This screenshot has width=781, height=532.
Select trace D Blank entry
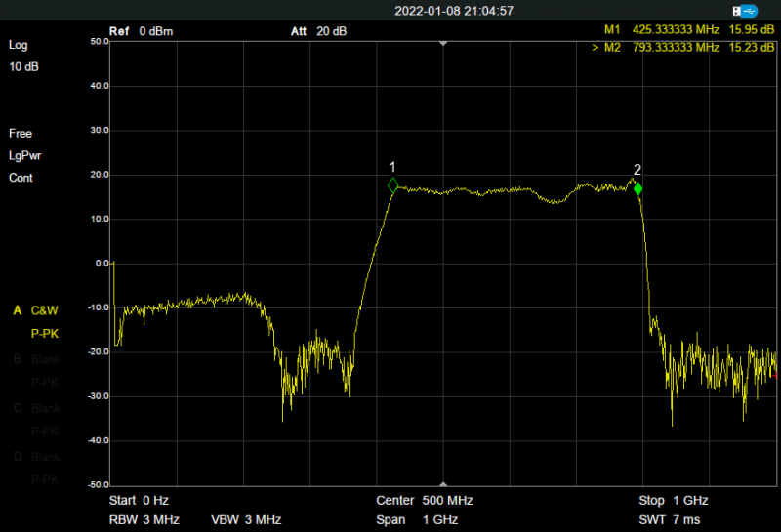click(36, 457)
